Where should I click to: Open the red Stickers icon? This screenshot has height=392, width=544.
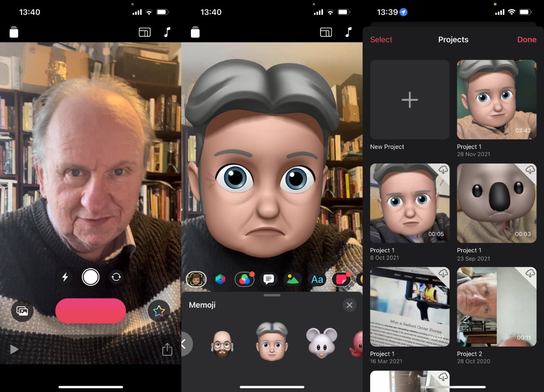point(341,279)
